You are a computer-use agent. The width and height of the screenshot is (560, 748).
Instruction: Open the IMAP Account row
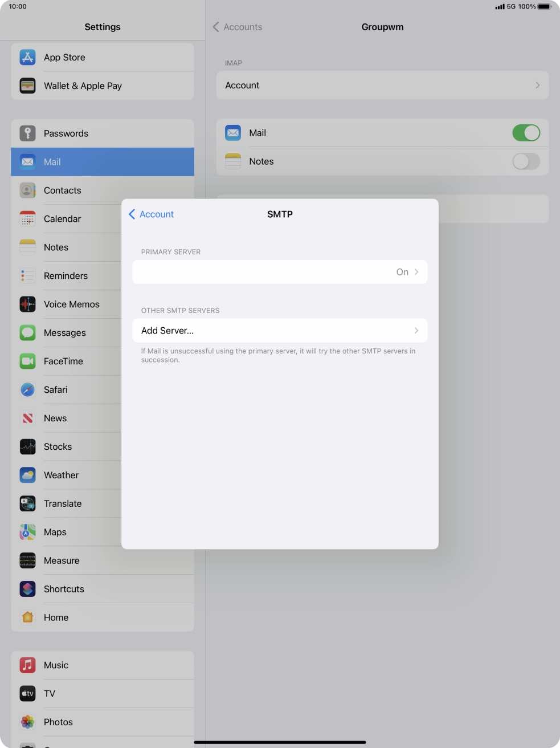click(x=382, y=86)
